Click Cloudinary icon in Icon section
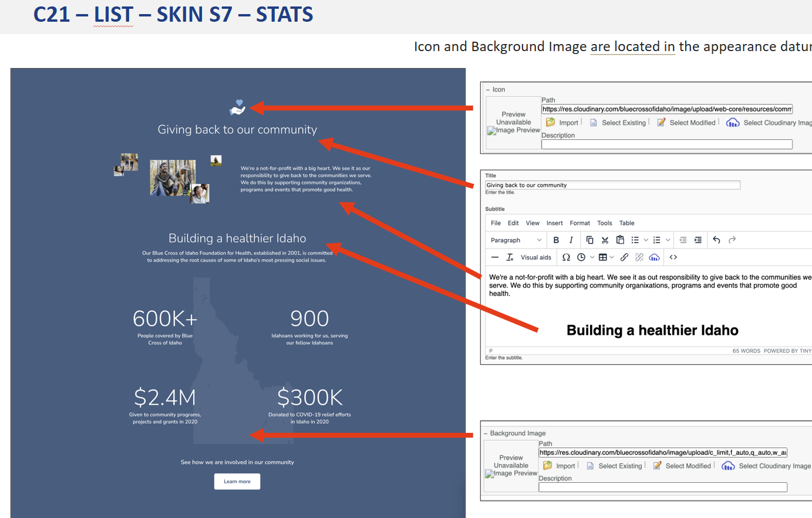This screenshot has height=518, width=812. [x=733, y=122]
